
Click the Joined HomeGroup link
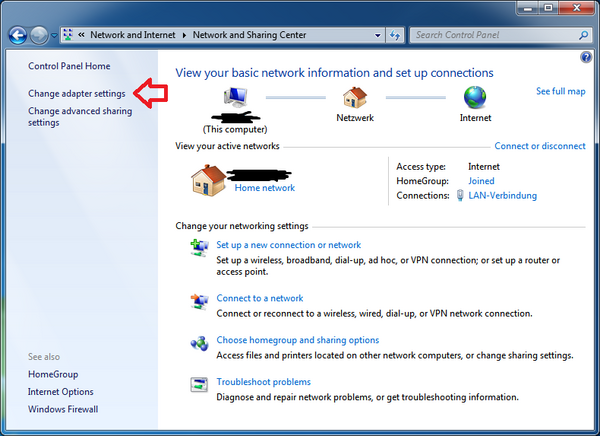(481, 181)
